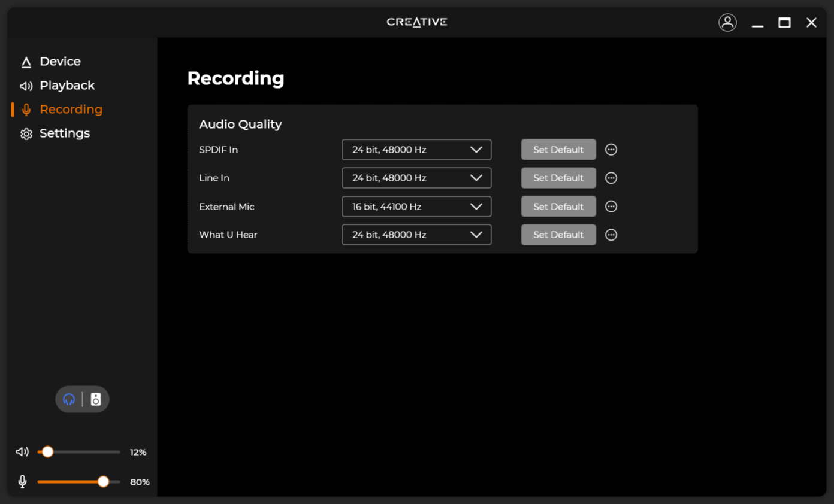Click the Recording microphone icon
The image size is (834, 504).
[26, 110]
